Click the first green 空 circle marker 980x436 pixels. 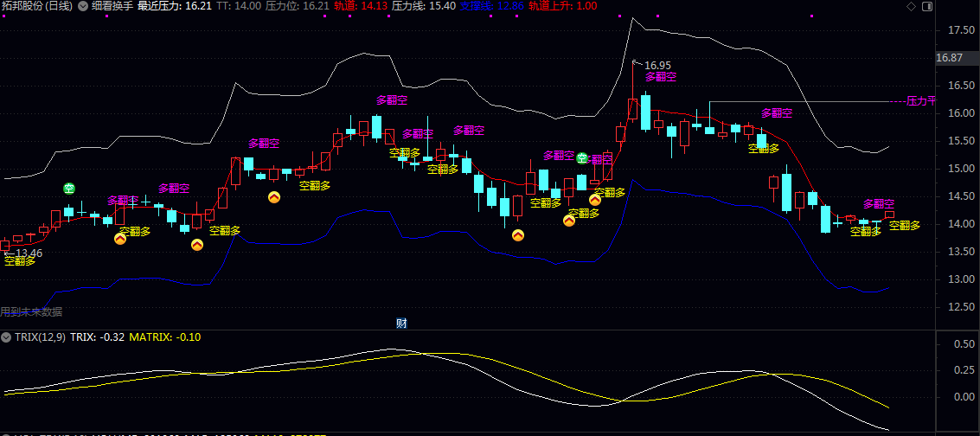[x=69, y=189]
